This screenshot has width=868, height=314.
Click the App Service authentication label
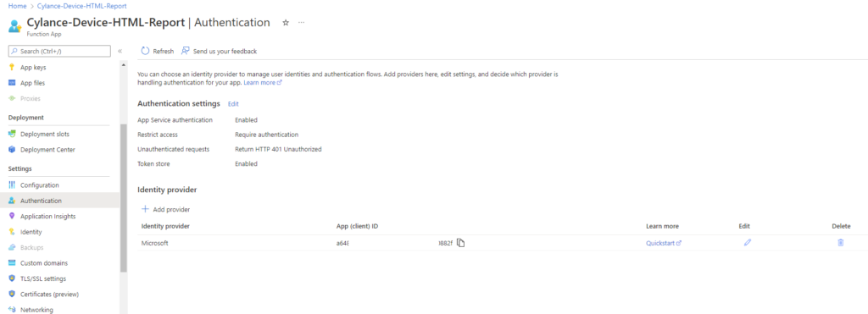175,120
